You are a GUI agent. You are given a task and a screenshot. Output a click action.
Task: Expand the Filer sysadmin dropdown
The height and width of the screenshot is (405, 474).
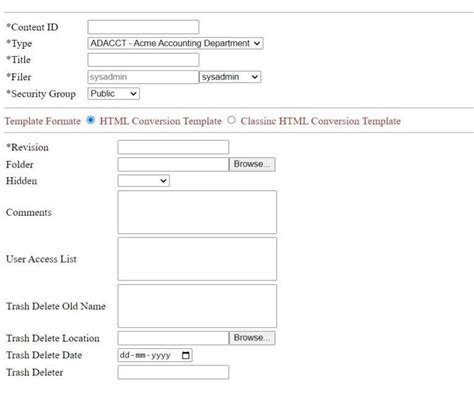click(x=230, y=77)
